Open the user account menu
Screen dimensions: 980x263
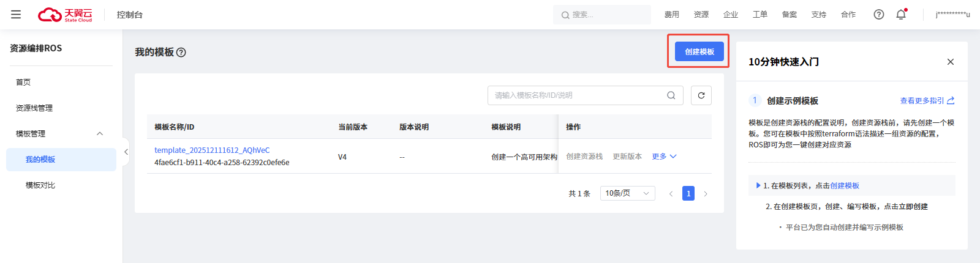click(952, 15)
